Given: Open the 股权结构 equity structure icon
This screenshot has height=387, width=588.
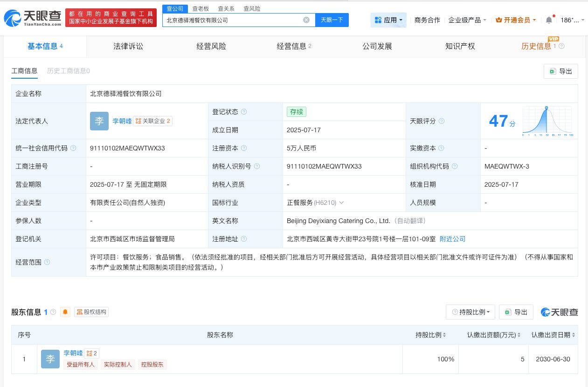Looking at the screenshot, I should 91,312.
